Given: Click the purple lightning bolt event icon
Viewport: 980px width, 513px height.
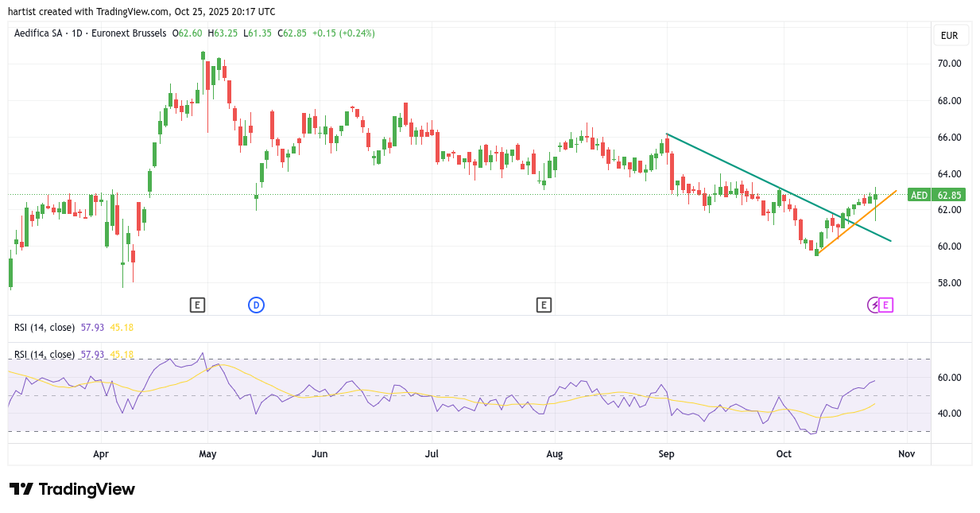Looking at the screenshot, I should (x=874, y=305).
